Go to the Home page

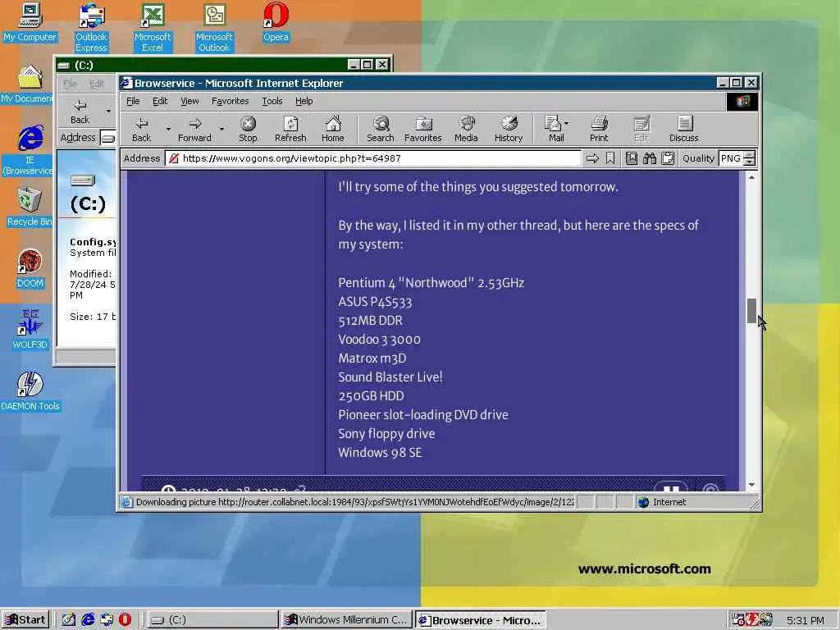(333, 129)
